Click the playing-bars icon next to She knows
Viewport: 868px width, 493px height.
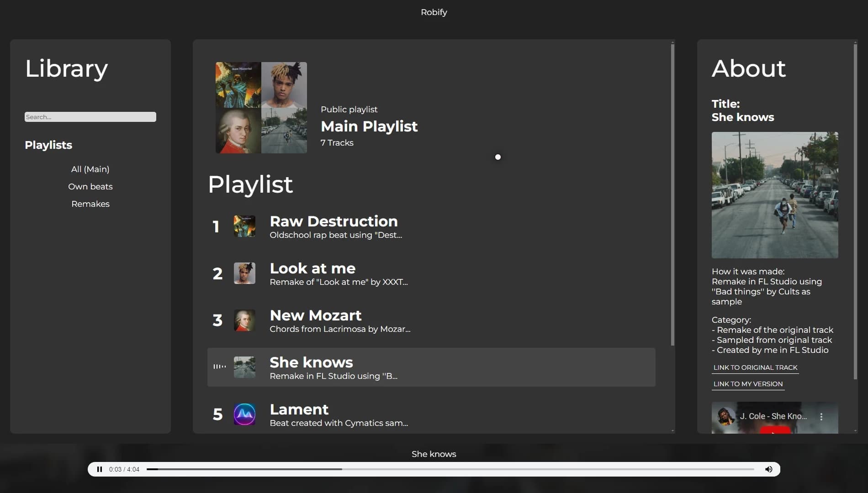[220, 367]
